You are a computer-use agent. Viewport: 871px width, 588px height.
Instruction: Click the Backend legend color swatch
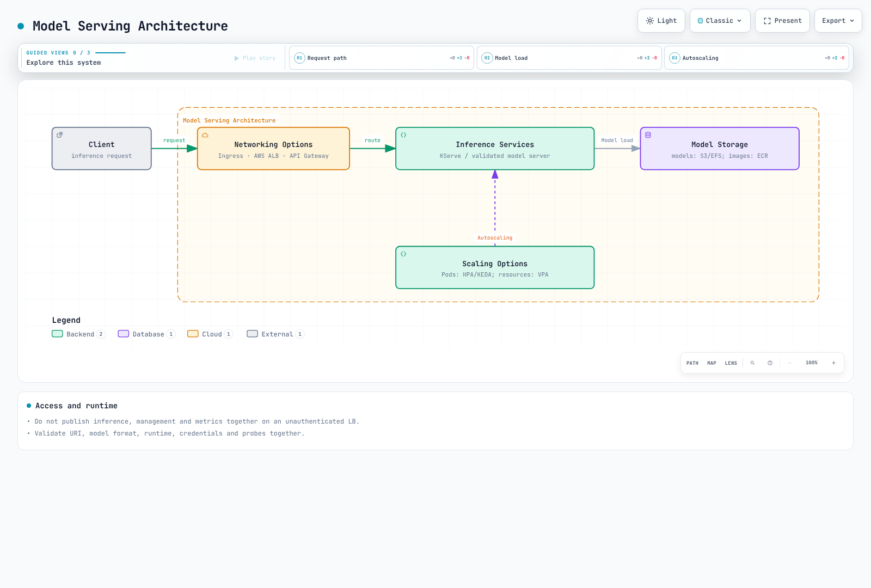pyautogui.click(x=57, y=334)
